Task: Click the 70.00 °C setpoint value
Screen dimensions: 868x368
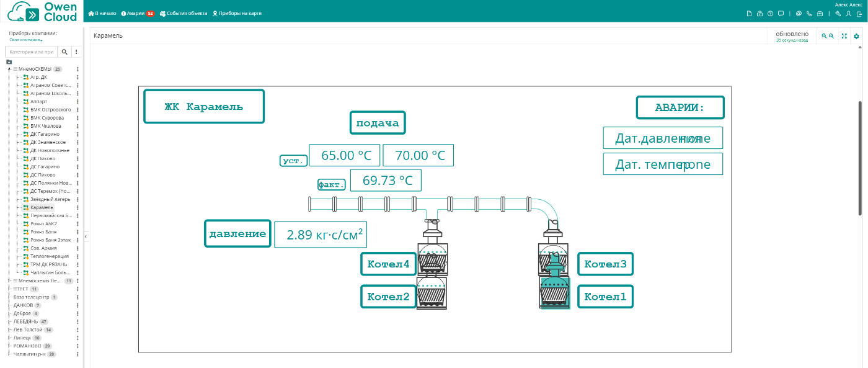Action: [418, 155]
